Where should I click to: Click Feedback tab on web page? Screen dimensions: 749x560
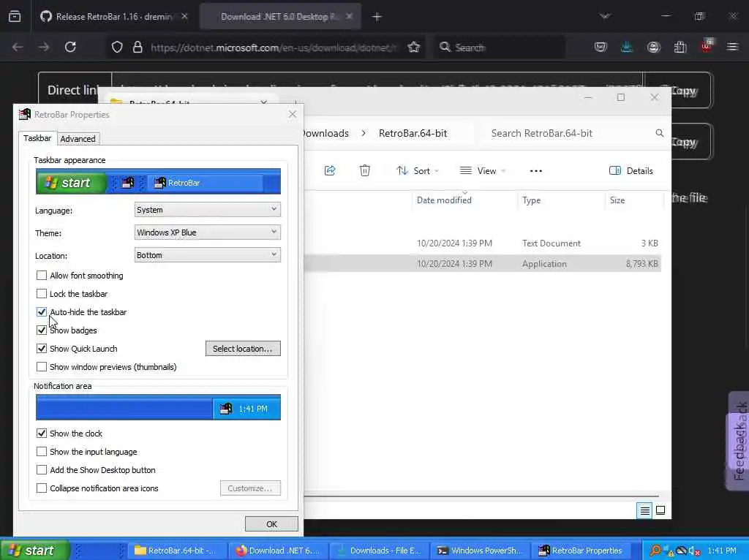coord(739,441)
